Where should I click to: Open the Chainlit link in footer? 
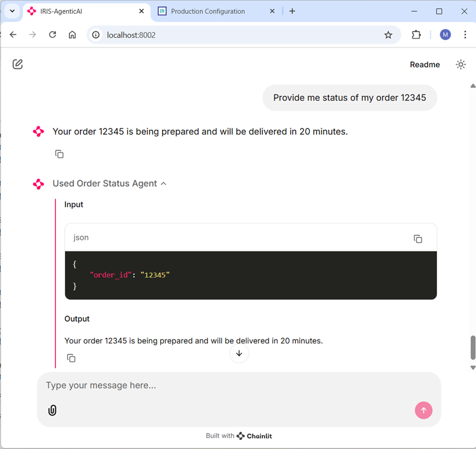pos(254,436)
